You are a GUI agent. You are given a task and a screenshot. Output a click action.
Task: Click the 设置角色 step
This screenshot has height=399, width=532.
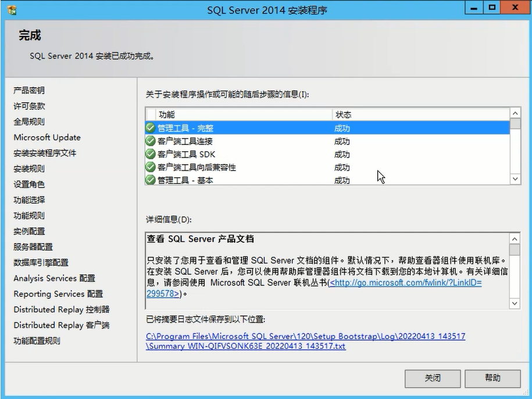tap(29, 184)
